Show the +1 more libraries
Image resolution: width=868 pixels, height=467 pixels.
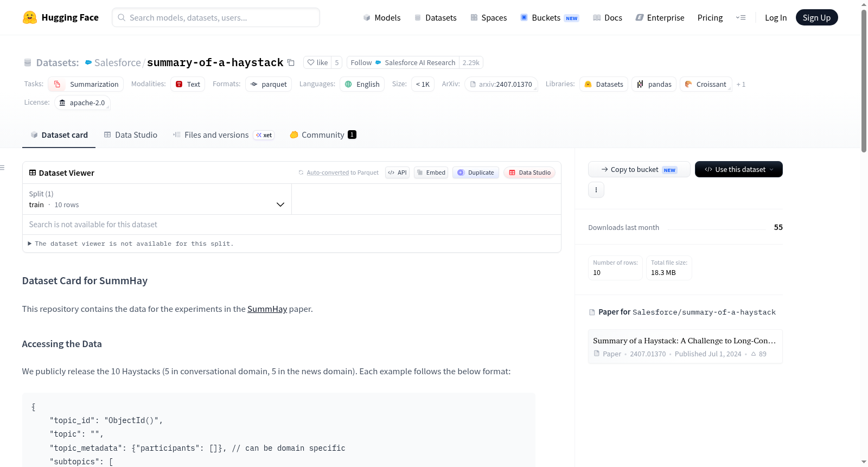coord(741,84)
